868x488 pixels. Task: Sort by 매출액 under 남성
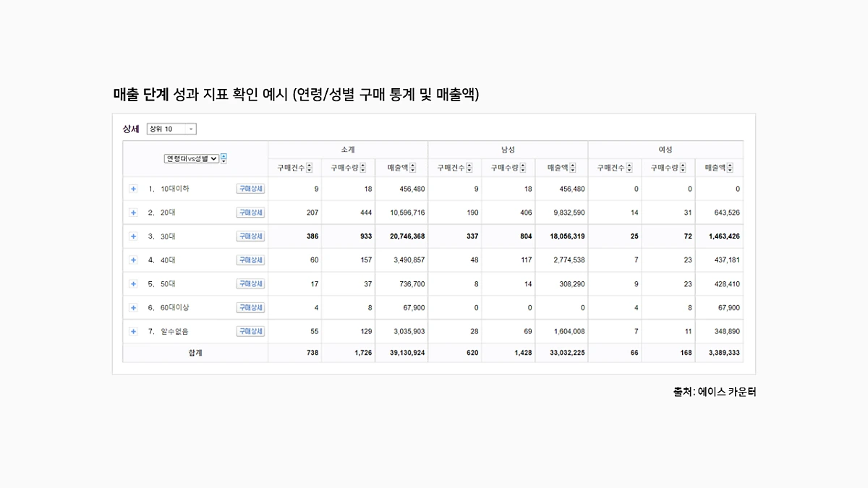click(x=572, y=168)
